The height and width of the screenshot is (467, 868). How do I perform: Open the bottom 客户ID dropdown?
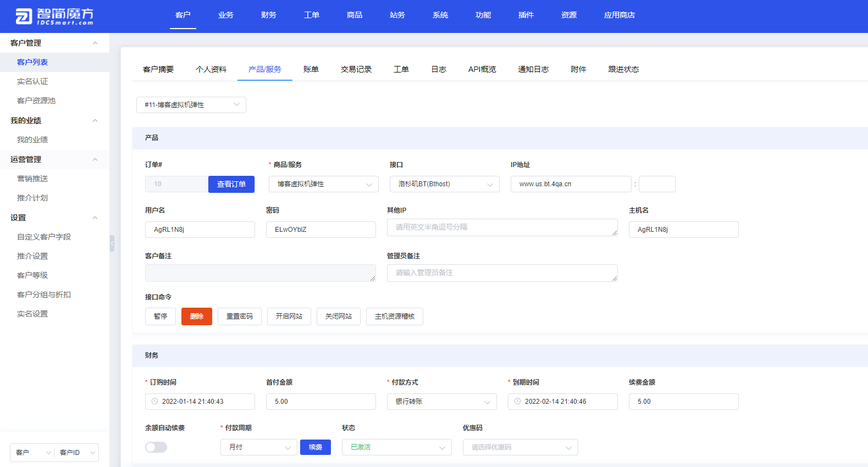tap(77, 453)
